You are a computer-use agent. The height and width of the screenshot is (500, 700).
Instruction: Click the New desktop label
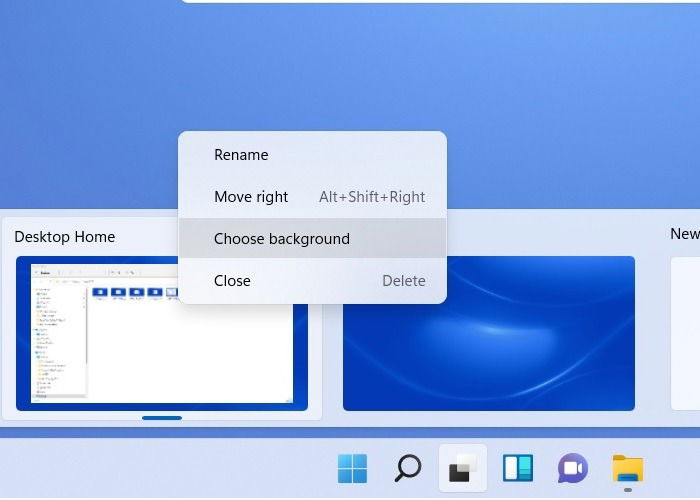pos(685,233)
